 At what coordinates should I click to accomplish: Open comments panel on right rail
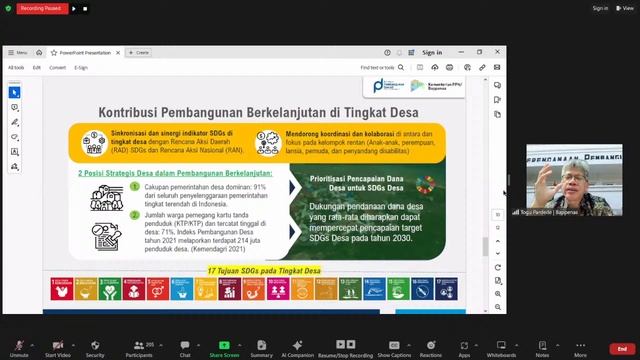coord(498,85)
